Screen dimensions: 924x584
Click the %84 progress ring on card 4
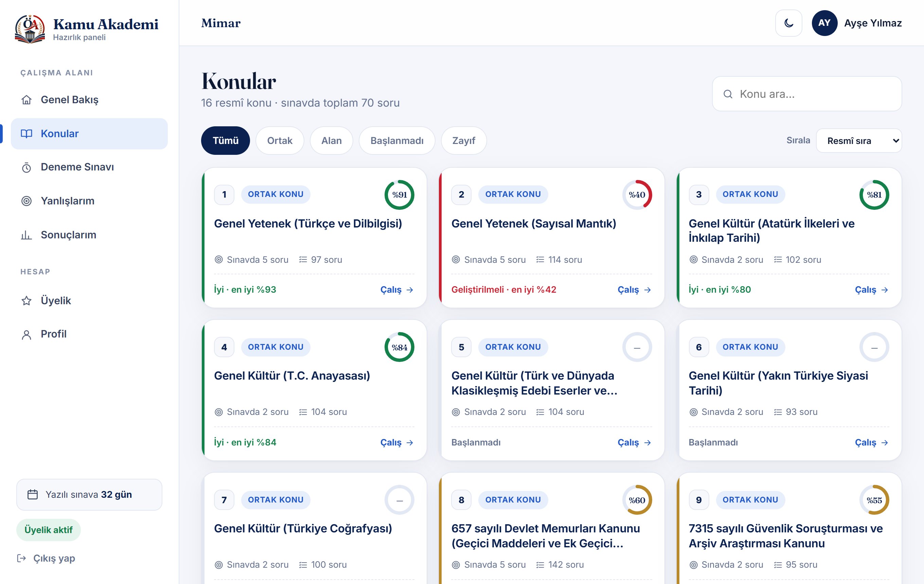399,347
